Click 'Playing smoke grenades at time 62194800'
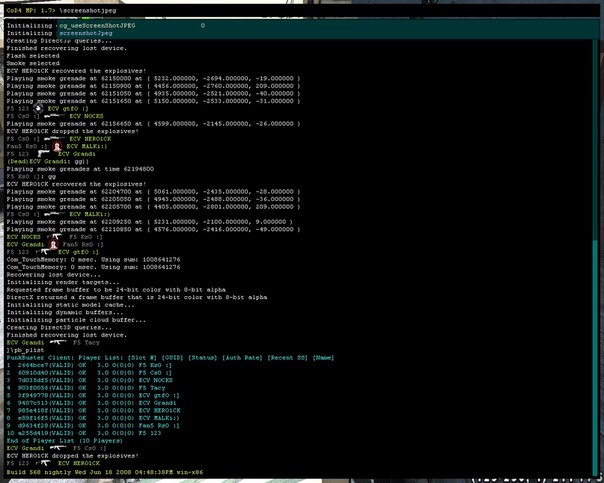 [x=80, y=169]
